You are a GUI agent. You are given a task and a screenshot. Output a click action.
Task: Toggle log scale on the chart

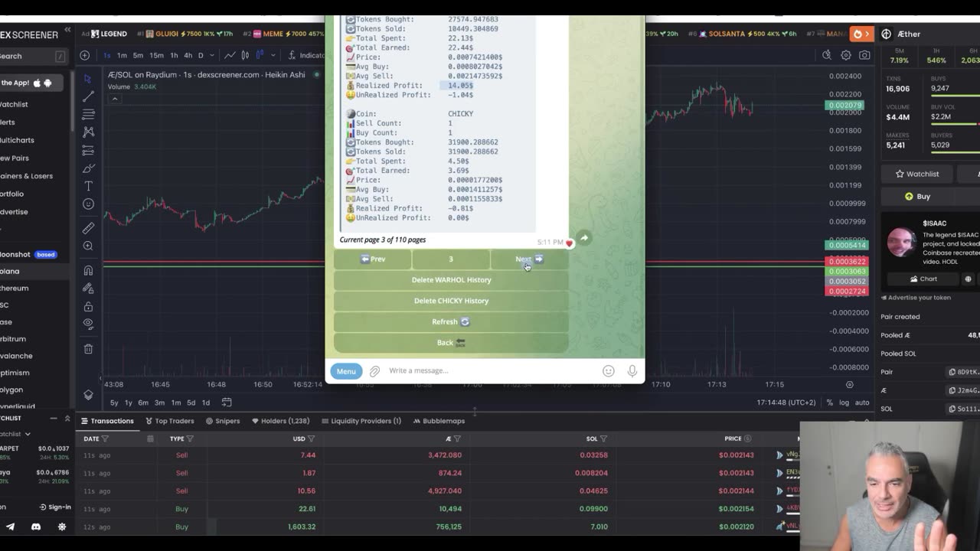(844, 403)
